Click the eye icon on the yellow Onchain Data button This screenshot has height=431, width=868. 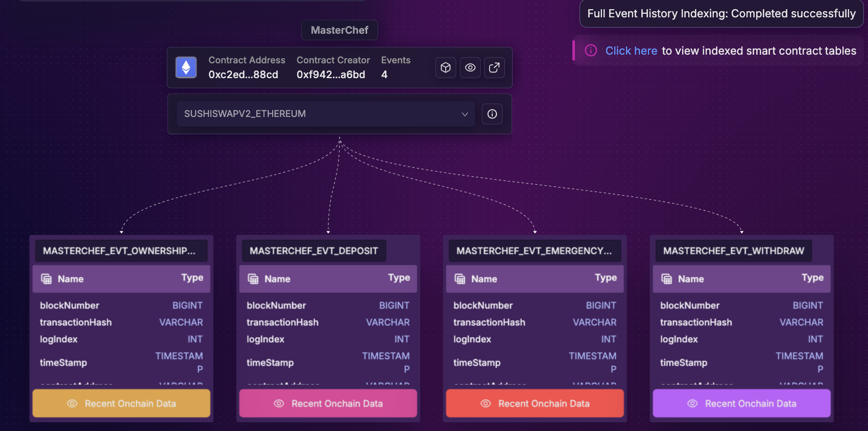[x=72, y=403]
